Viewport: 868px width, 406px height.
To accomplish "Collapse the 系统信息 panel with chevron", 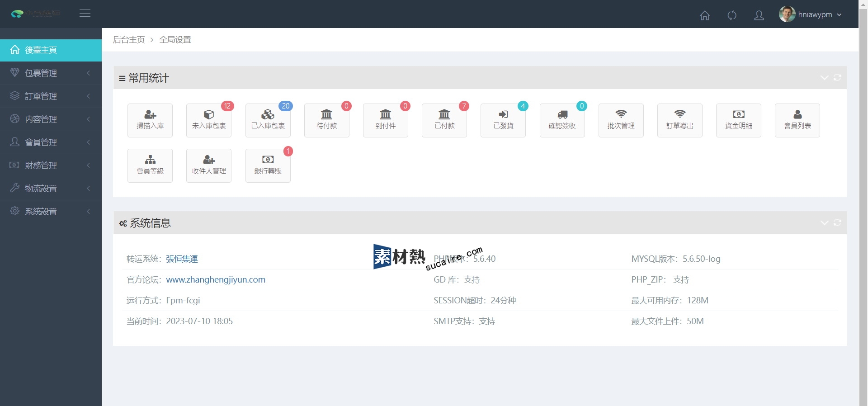I will pyautogui.click(x=824, y=223).
